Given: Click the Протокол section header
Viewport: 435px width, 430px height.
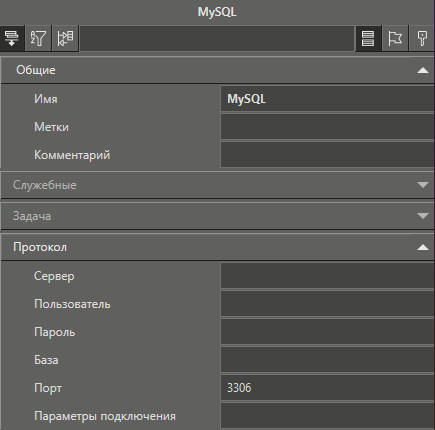Looking at the screenshot, I should tap(217, 247).
